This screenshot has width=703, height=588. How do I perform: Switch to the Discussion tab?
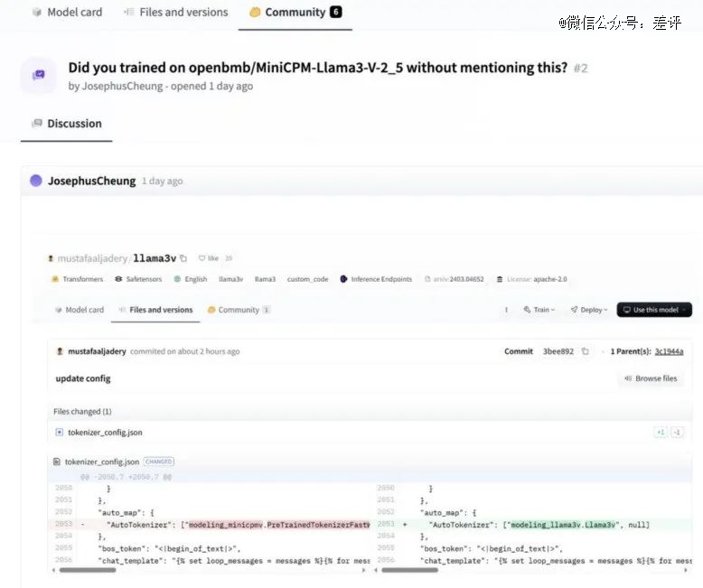pos(66,124)
